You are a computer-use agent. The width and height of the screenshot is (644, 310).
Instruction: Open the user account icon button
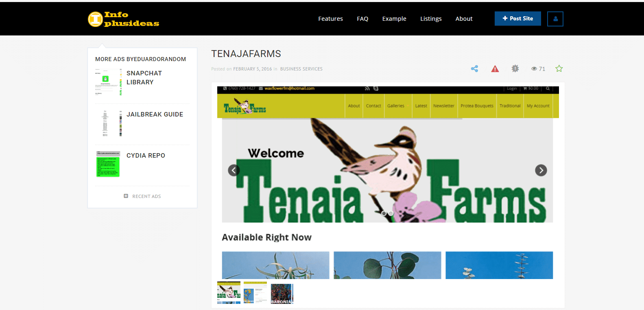tap(555, 19)
